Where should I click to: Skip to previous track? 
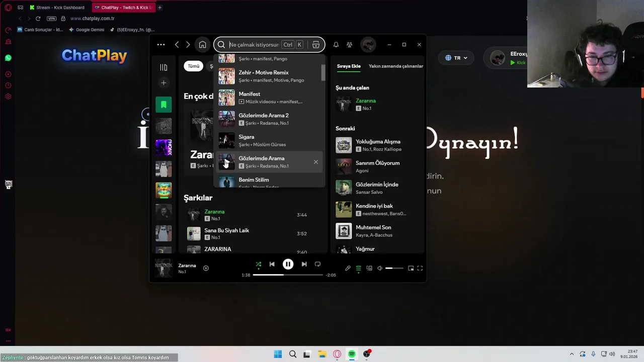(x=272, y=264)
